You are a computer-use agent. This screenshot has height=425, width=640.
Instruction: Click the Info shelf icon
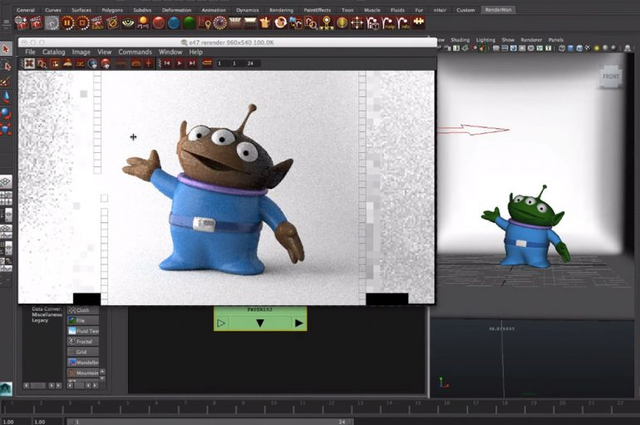pyautogui.click(x=403, y=23)
